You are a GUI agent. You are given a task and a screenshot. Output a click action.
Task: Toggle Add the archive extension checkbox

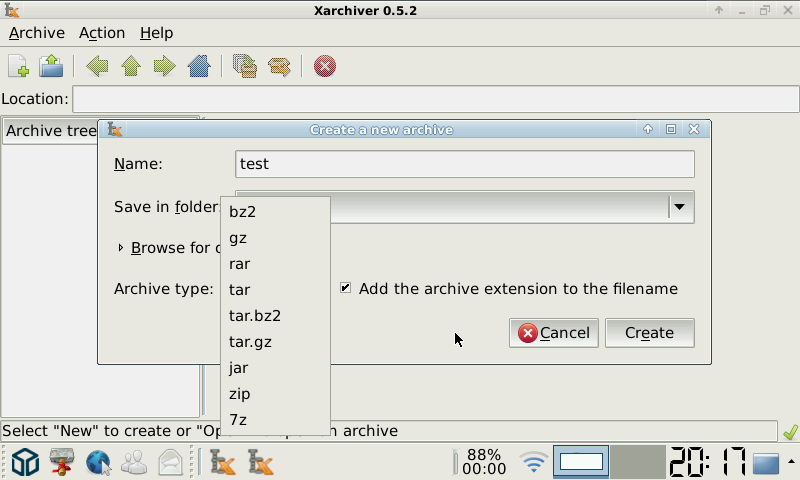pyautogui.click(x=345, y=288)
